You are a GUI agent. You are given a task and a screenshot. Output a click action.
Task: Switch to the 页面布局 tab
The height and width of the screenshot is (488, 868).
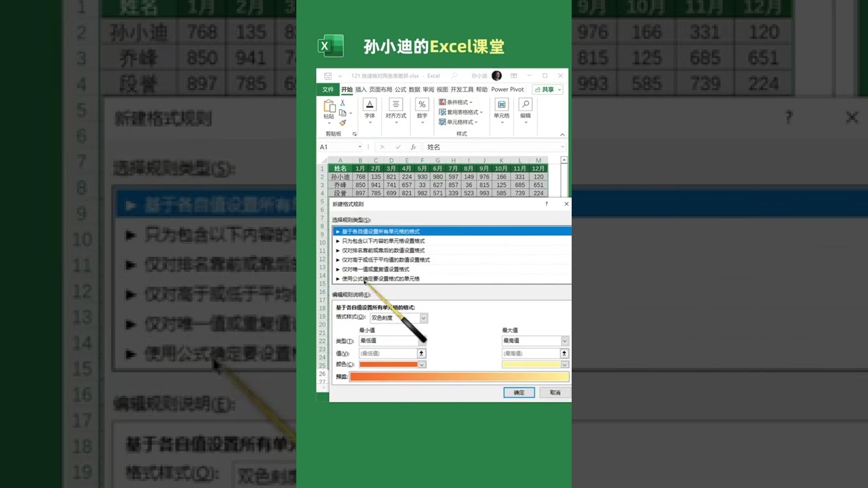point(380,89)
